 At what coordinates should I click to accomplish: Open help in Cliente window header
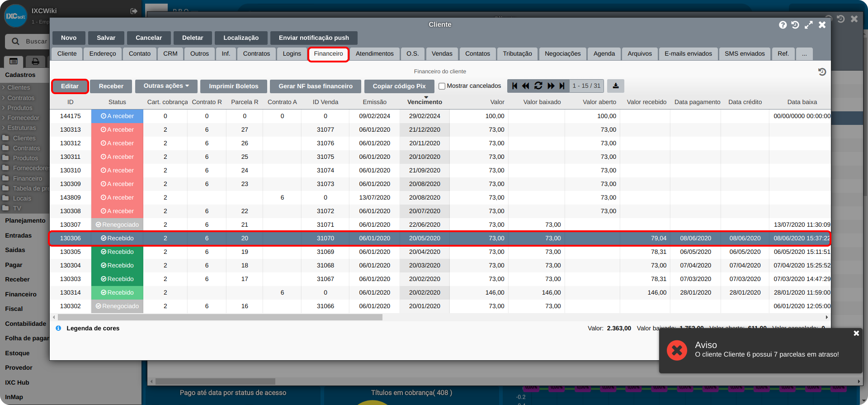(783, 25)
